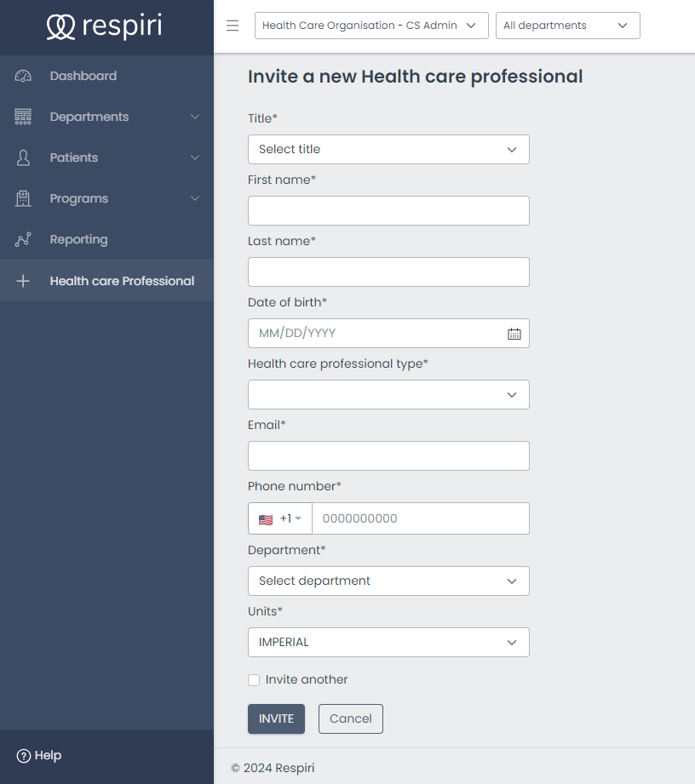Open the Reporting menu item

(x=78, y=239)
